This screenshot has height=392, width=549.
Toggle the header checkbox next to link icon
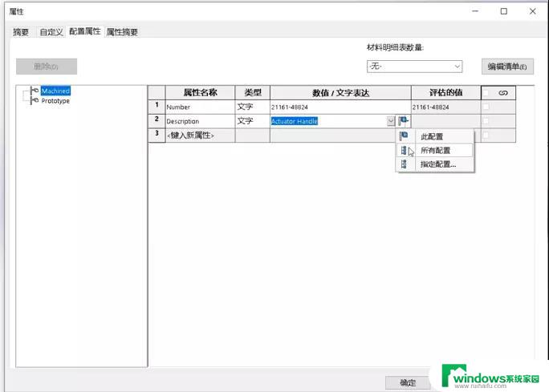(x=486, y=93)
